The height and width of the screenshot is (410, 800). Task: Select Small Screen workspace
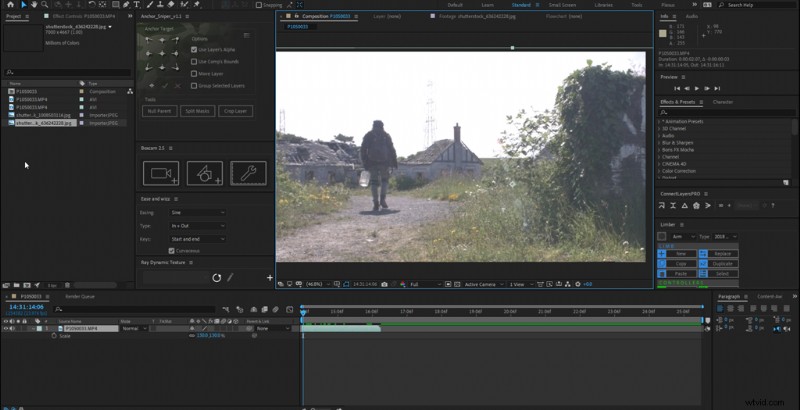pyautogui.click(x=562, y=5)
